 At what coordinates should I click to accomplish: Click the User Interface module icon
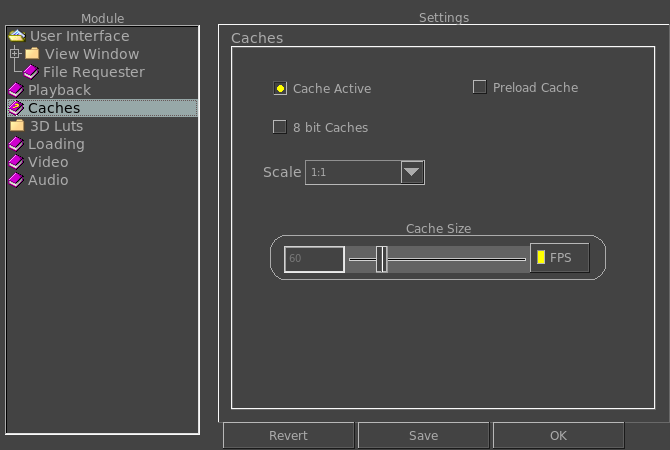tap(17, 36)
